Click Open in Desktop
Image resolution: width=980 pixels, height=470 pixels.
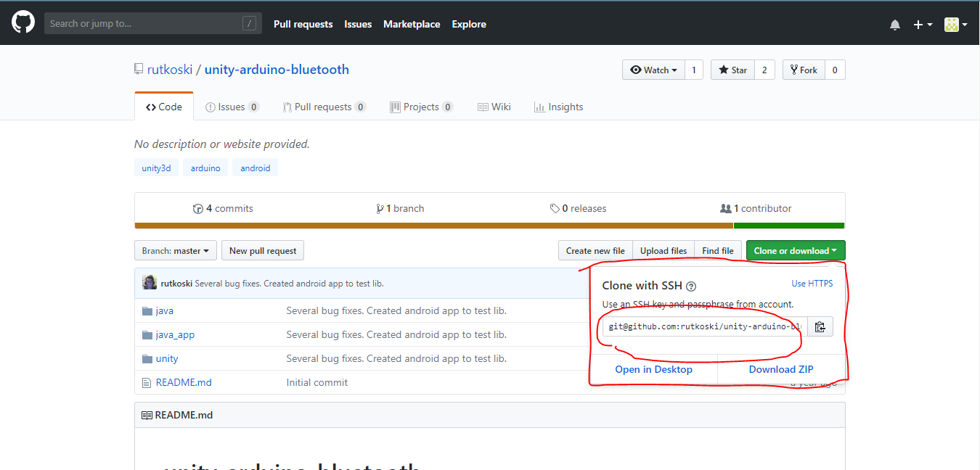tap(654, 369)
